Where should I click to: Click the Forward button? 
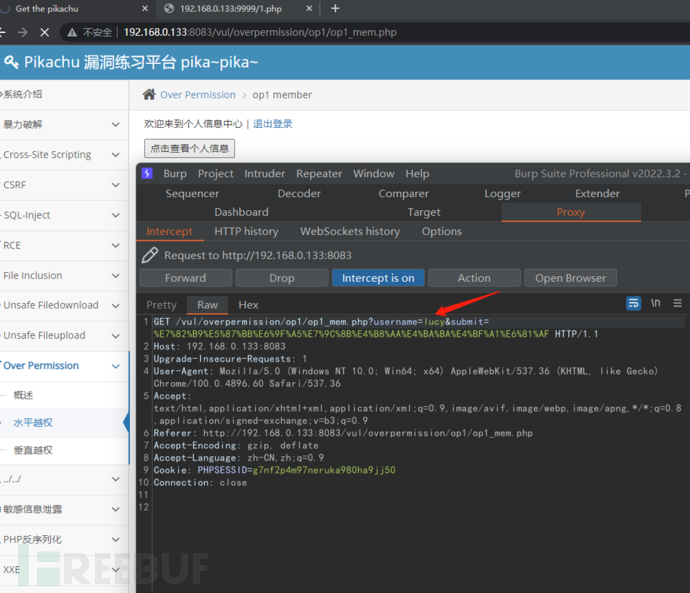(185, 278)
